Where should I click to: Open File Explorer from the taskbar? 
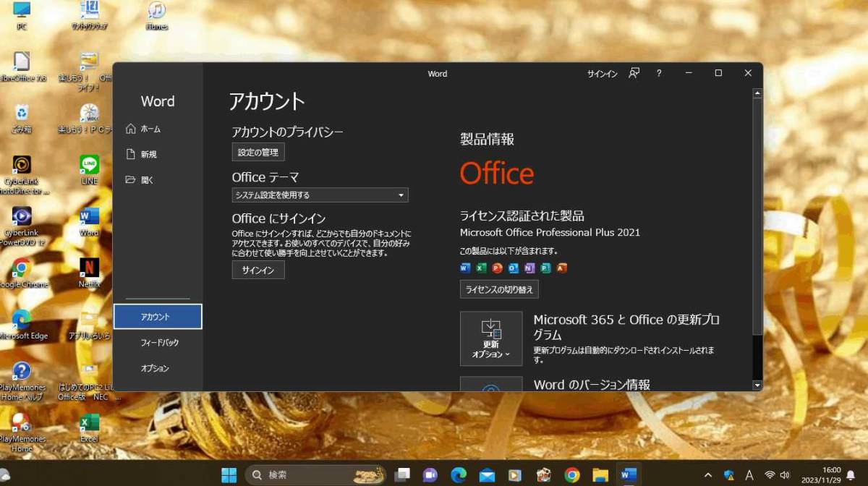[x=600, y=475]
